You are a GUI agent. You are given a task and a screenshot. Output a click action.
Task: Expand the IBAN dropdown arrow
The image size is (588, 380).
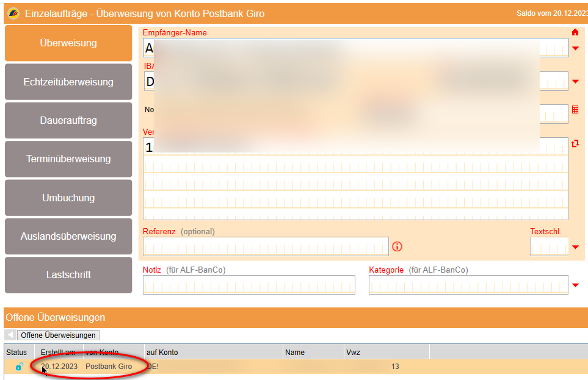click(x=575, y=81)
